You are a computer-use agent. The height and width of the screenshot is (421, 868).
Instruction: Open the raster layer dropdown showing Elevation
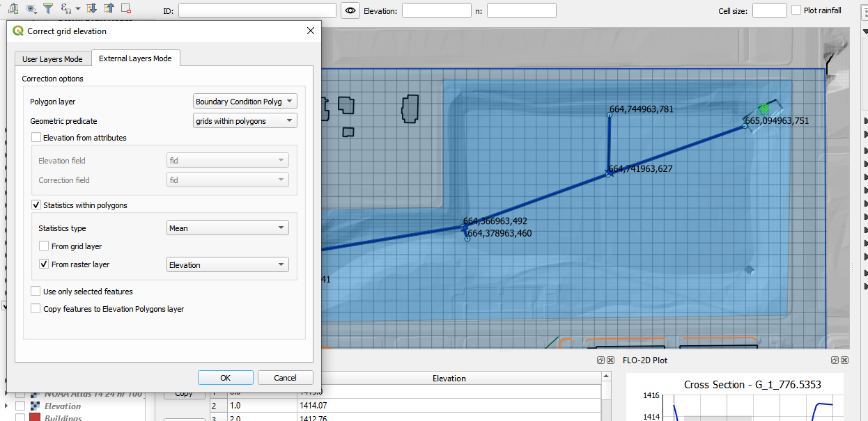(227, 264)
